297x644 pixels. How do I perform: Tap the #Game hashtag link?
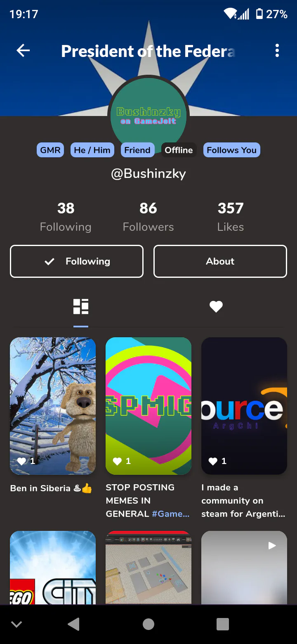[x=171, y=514]
